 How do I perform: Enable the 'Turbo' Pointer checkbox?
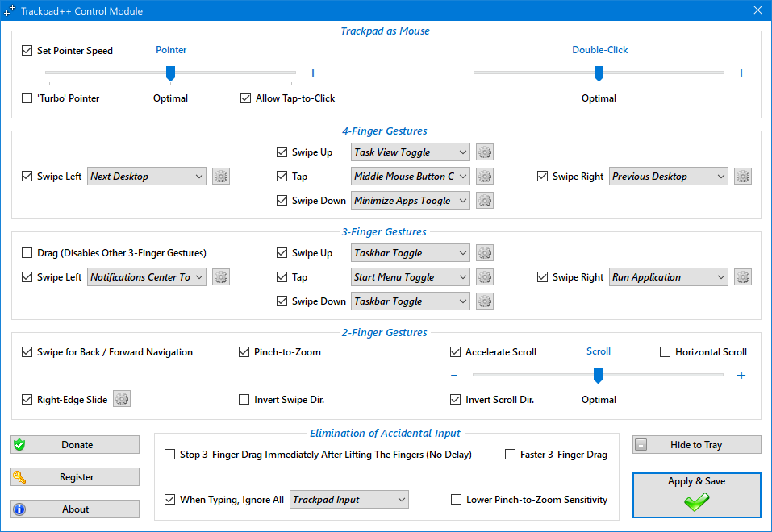pos(27,98)
